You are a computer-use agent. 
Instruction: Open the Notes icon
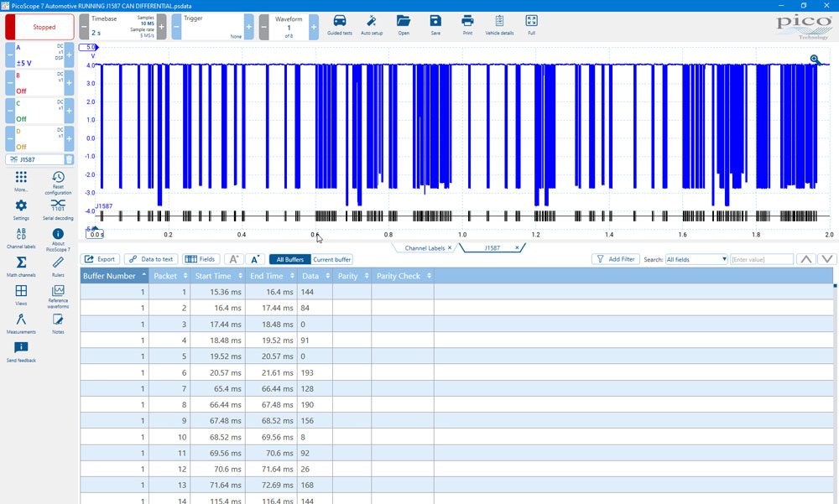point(58,320)
